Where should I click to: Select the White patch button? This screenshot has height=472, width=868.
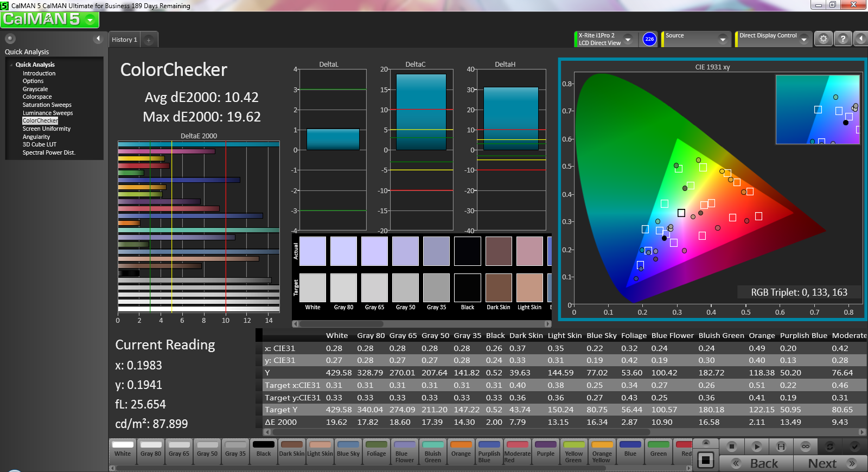tap(123, 452)
